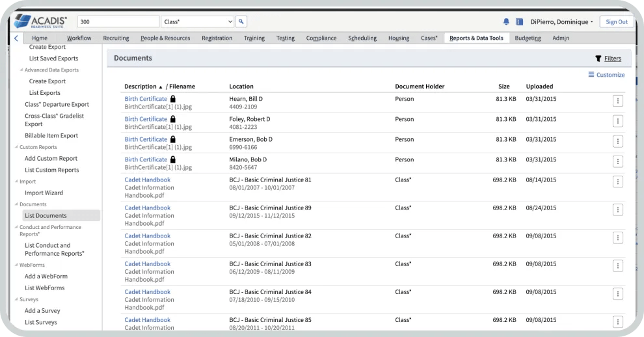Open List Saved Exports in sidebar
The image size is (644, 337).
[x=53, y=59]
